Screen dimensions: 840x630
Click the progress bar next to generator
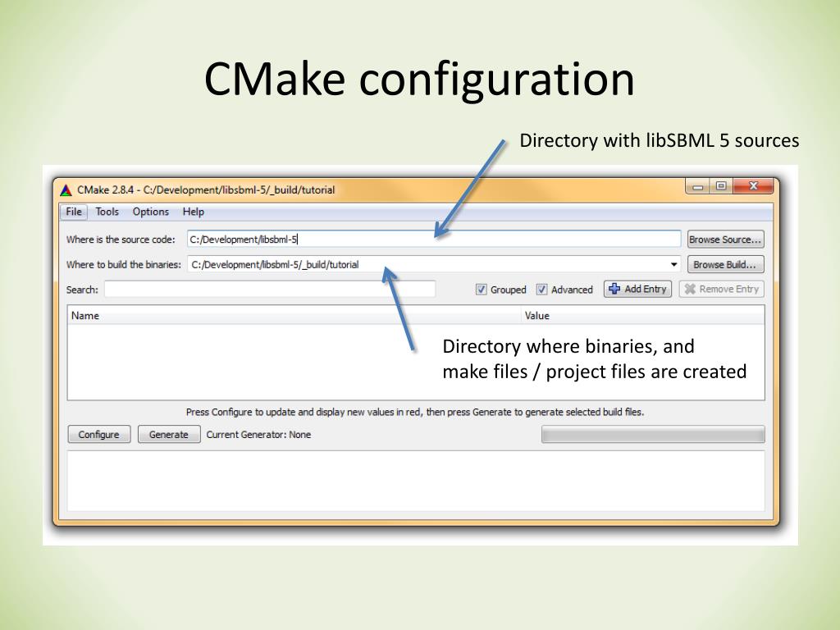[653, 435]
